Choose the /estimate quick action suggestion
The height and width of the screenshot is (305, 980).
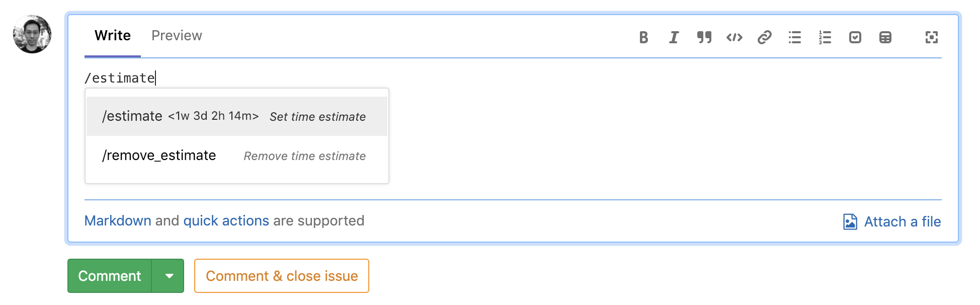237,116
